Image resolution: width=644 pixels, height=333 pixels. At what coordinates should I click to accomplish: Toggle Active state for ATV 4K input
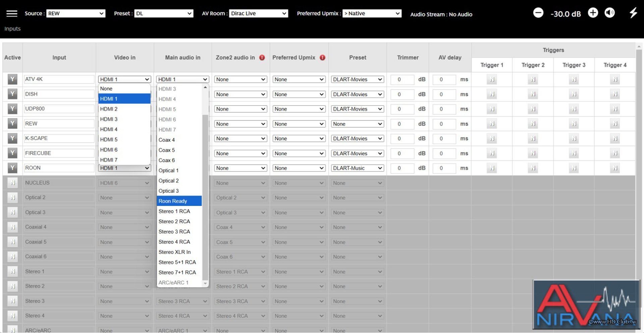[12, 79]
